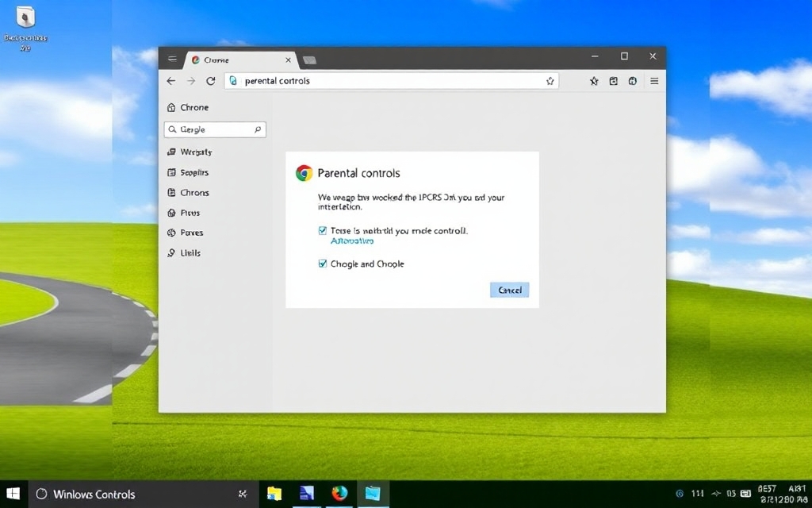Bookmark this page with the address bar star
Screen dimensions: 812x508
pos(550,81)
